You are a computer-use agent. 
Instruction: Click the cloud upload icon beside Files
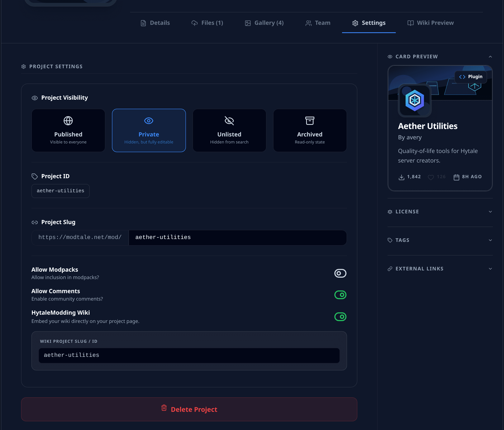pos(195,23)
